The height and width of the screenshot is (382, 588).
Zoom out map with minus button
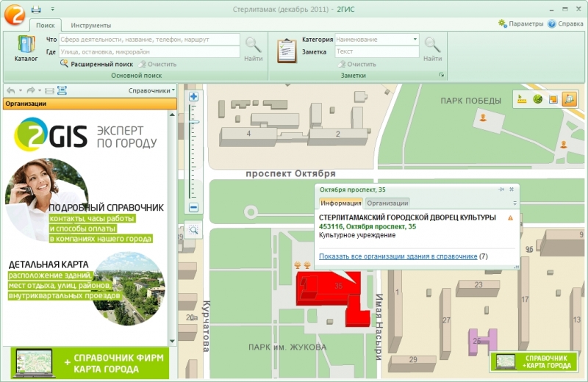pos(193,207)
